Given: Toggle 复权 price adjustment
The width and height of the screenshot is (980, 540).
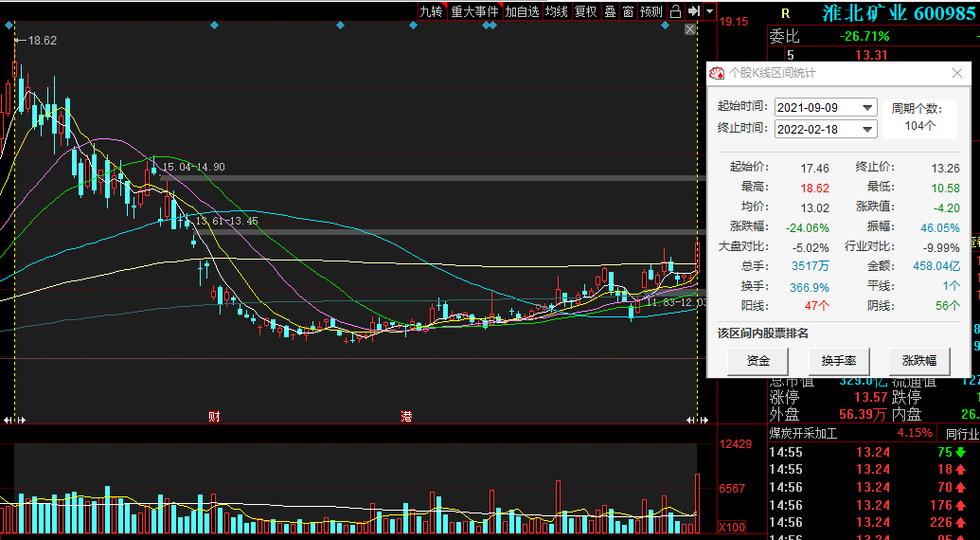Looking at the screenshot, I should click(x=586, y=11).
